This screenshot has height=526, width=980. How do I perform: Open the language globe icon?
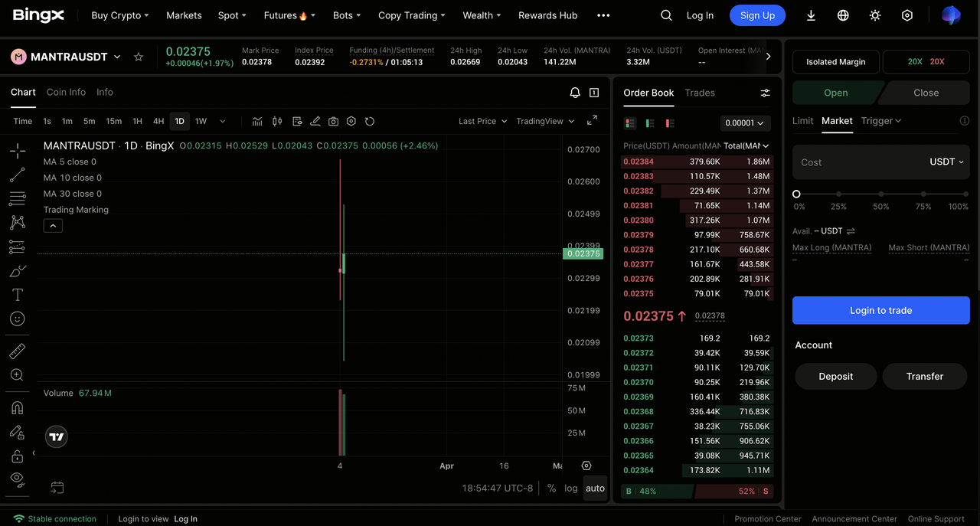tap(843, 15)
